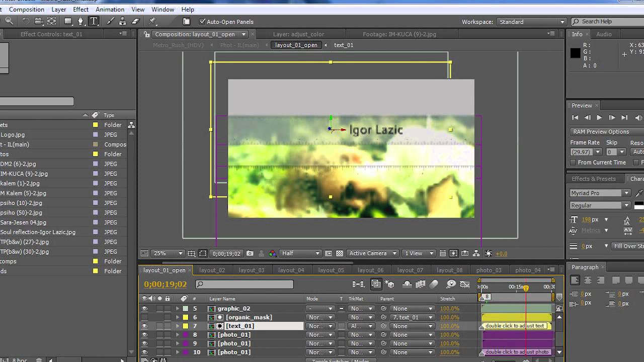Click the purple label swatch of layer 8

185,335
